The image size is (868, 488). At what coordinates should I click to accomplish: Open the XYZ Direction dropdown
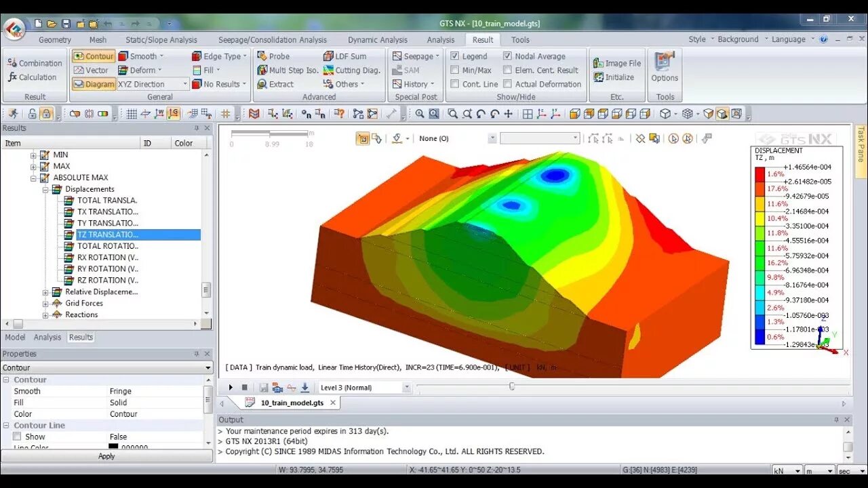(x=153, y=84)
